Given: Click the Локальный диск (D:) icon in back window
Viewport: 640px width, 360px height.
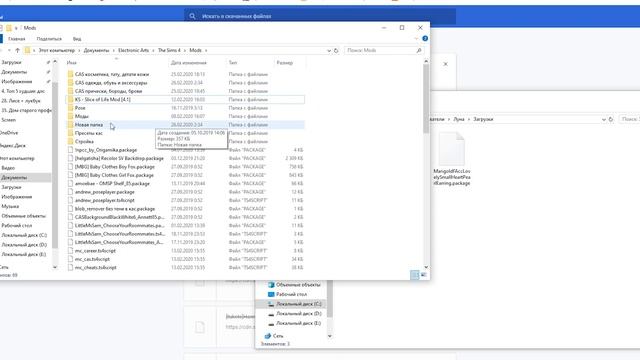Looking at the screenshot, I should [271, 313].
